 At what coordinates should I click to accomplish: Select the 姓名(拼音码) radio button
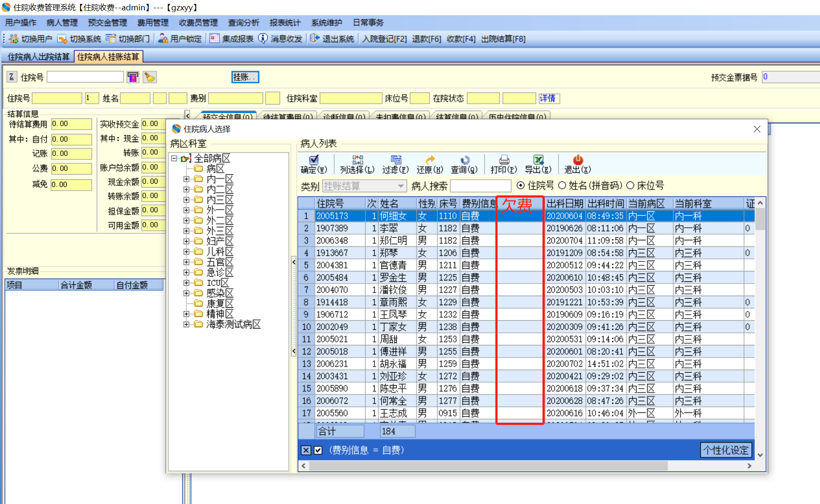tap(562, 186)
